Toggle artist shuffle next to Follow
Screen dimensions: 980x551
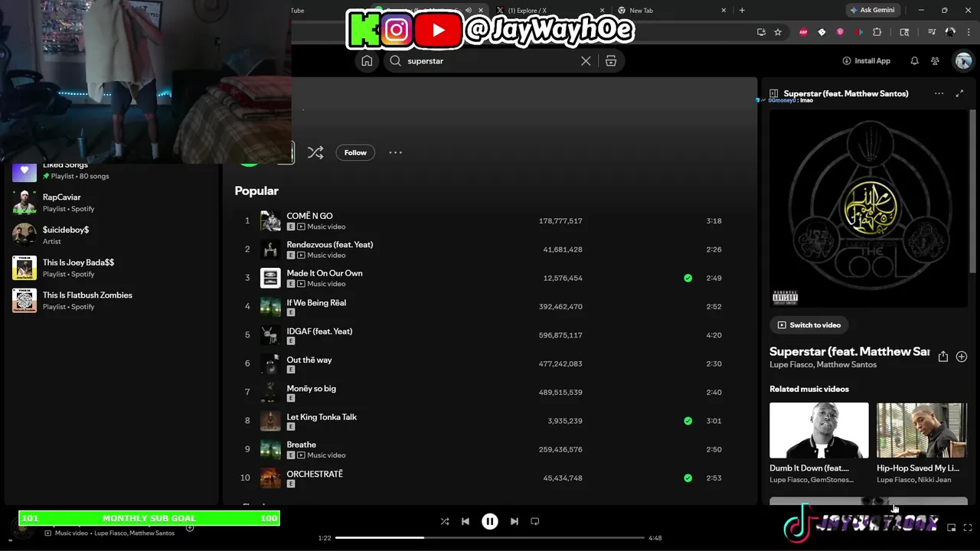(315, 152)
